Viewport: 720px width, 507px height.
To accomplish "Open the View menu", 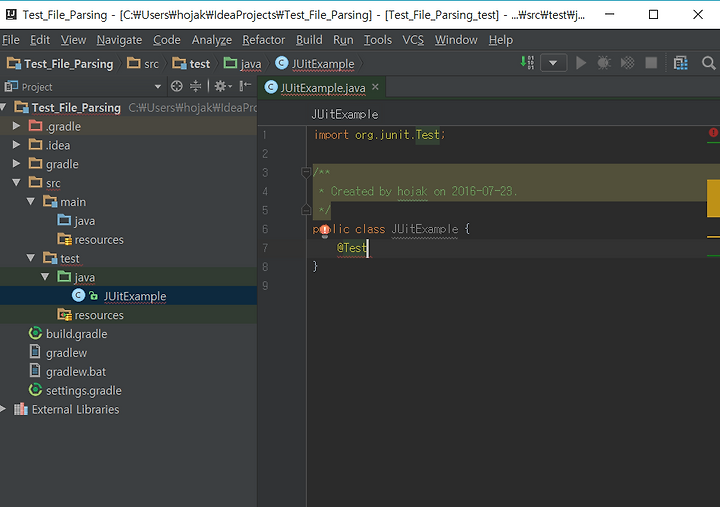I will pos(73,40).
